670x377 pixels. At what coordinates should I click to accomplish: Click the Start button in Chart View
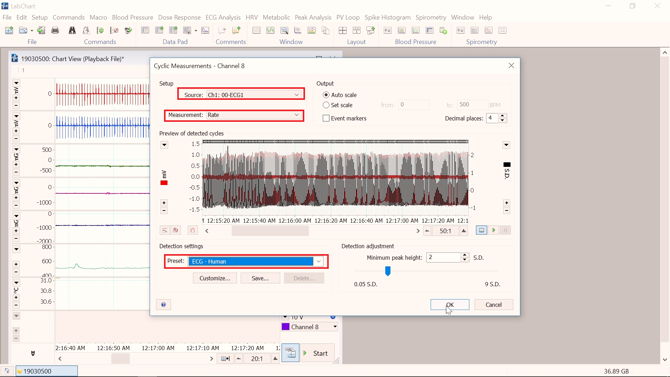pos(317,353)
